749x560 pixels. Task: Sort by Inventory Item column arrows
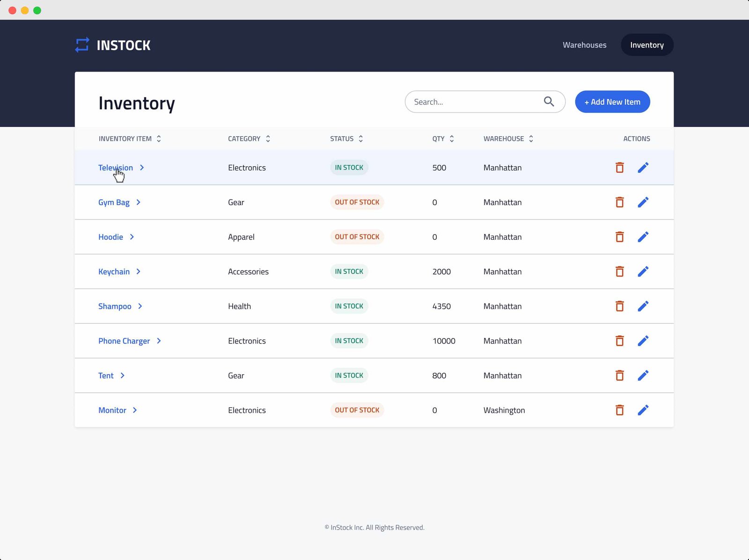[159, 139]
